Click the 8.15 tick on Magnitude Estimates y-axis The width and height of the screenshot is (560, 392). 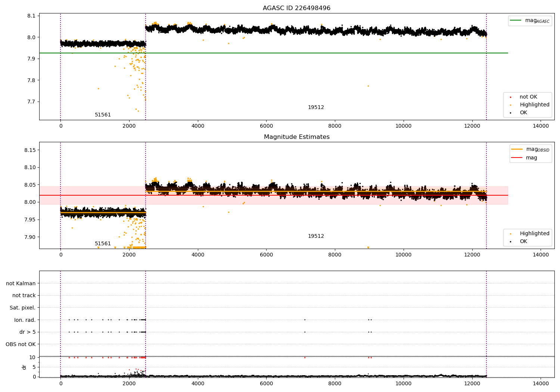point(30,150)
